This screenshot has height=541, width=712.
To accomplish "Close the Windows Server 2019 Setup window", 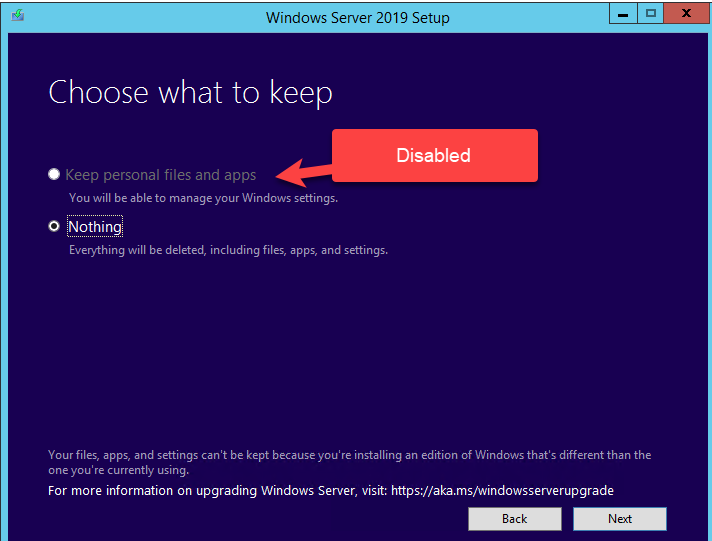I will [687, 15].
